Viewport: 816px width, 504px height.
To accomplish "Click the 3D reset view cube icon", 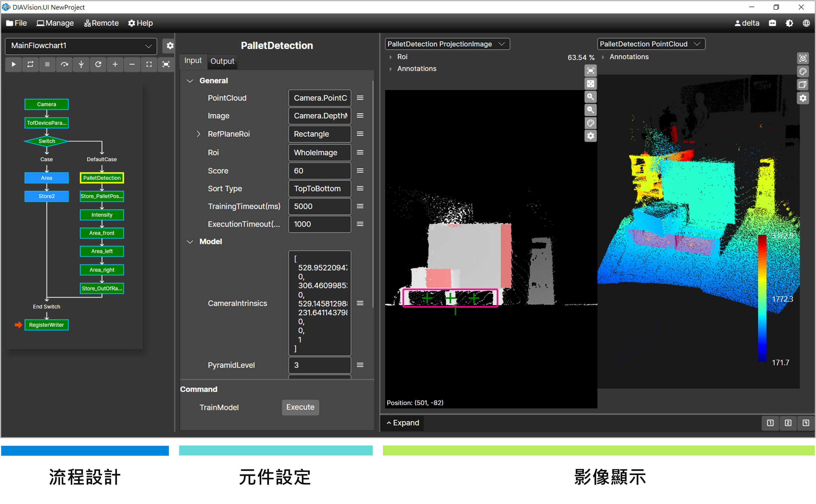I will 803,58.
